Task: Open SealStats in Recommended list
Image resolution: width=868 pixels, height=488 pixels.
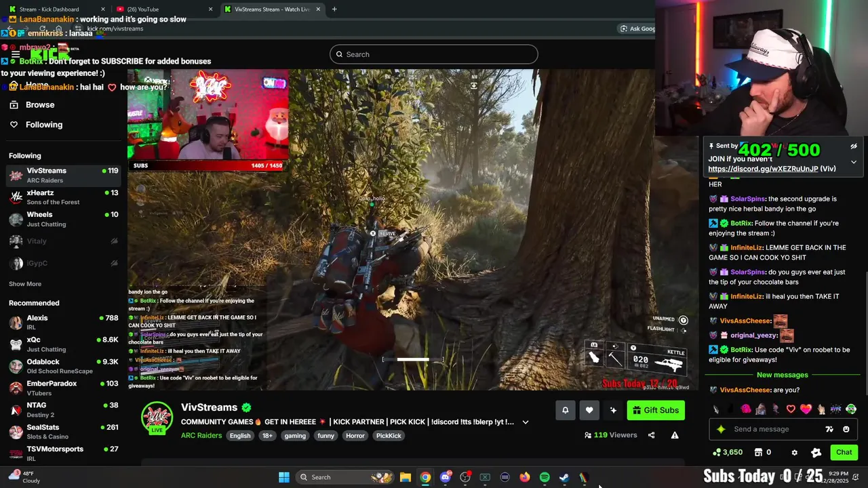Action: 63,432
